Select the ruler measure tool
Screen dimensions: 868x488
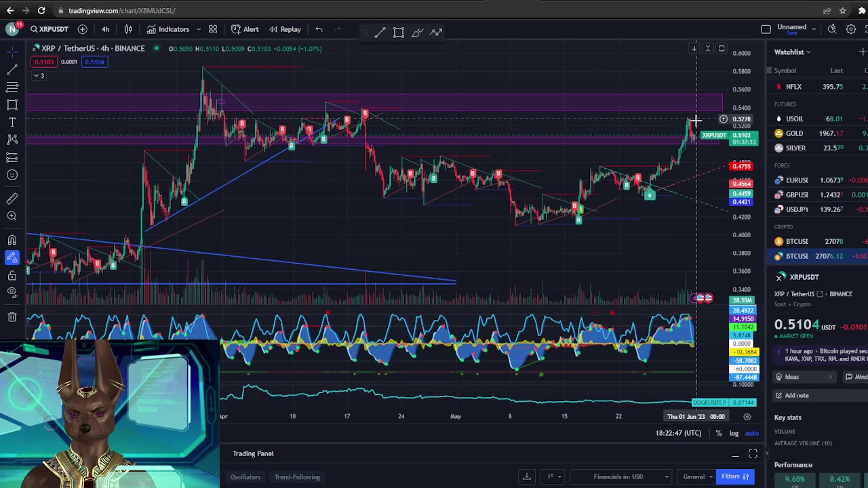click(x=12, y=199)
